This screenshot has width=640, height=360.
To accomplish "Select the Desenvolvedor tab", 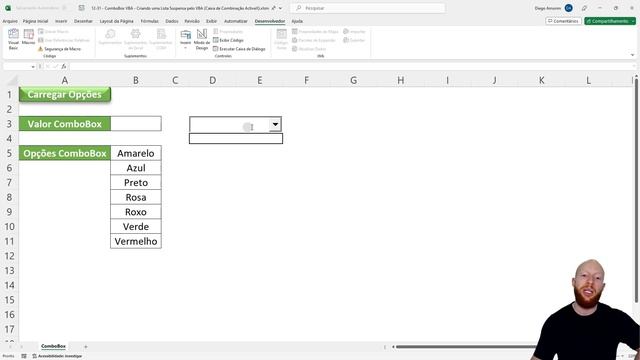I will click(x=270, y=21).
